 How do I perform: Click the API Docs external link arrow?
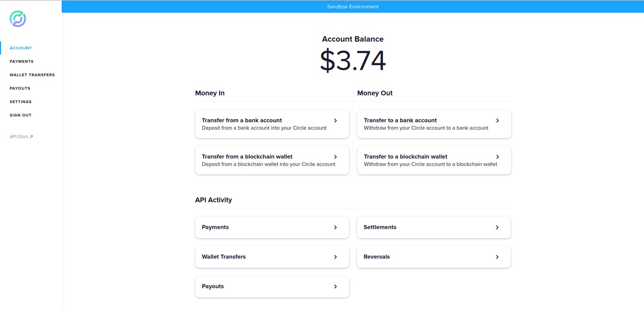point(31,137)
